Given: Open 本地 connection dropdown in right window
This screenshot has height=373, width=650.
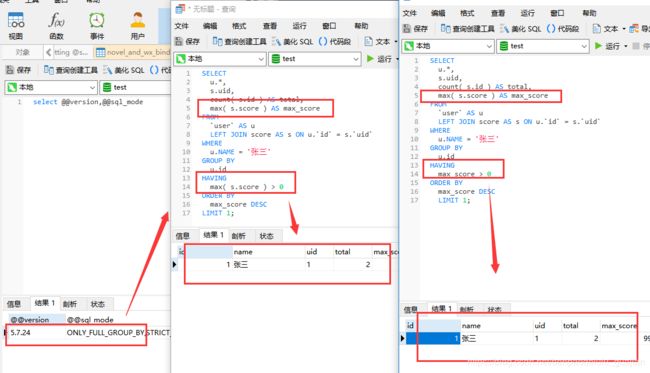Looking at the screenshot, I should pyautogui.click(x=448, y=46).
